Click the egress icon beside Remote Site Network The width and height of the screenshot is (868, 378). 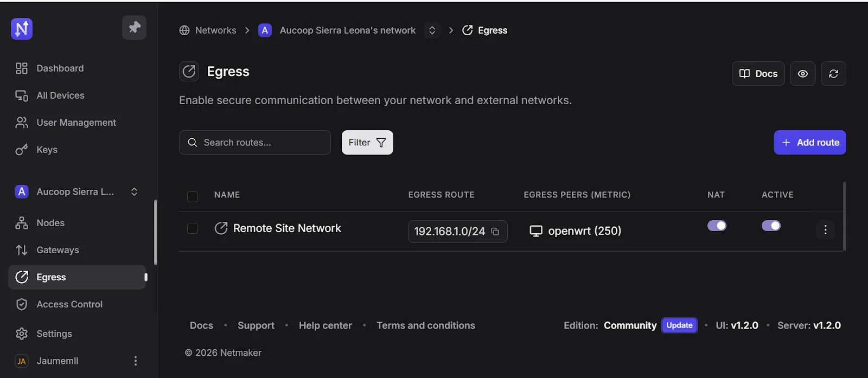coord(221,228)
